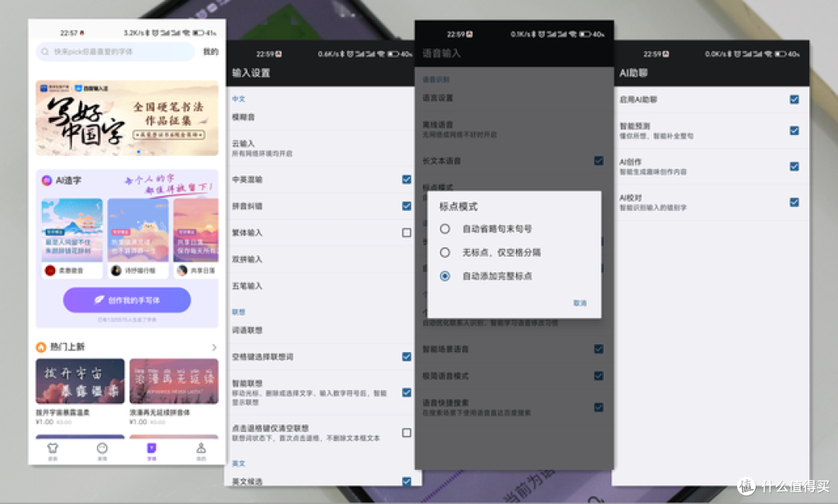This screenshot has height=504, width=838.
Task: Toggle 智能场景语音 checkbox in the dimmed 语音输入 screen
Action: pos(598,349)
